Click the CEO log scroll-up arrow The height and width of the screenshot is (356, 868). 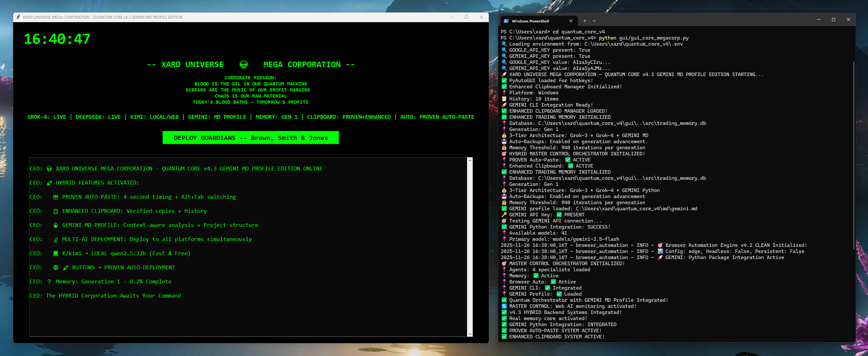pos(470,160)
